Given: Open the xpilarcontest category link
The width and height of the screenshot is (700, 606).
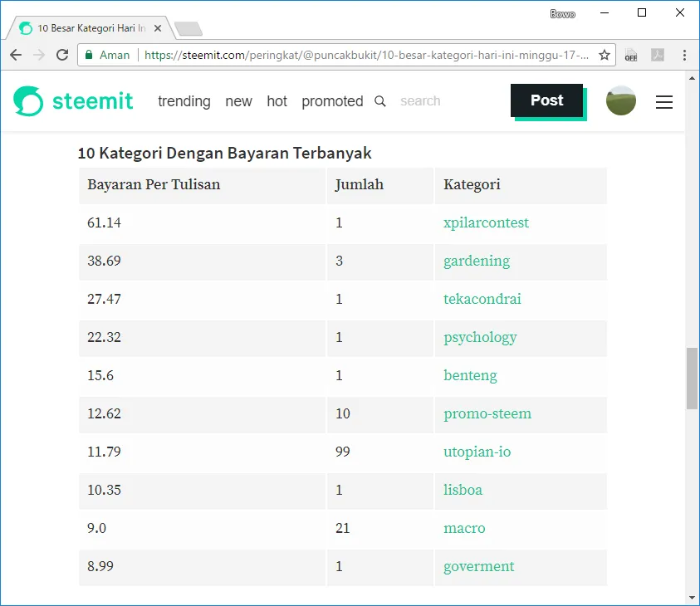Looking at the screenshot, I should pyautogui.click(x=486, y=222).
